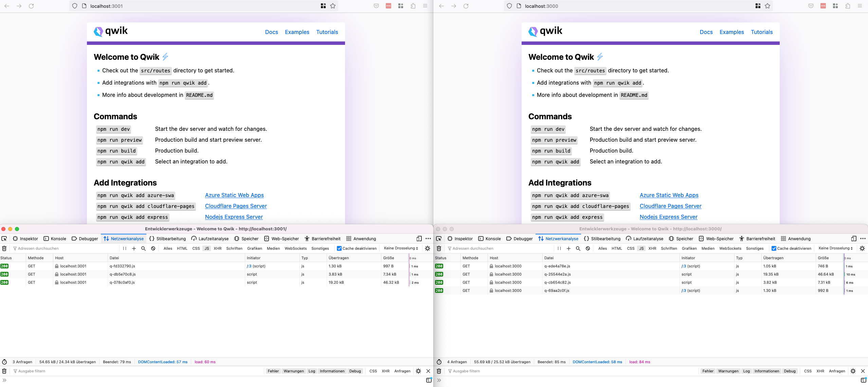Toggle the XHR filter in left network panel

click(217, 248)
